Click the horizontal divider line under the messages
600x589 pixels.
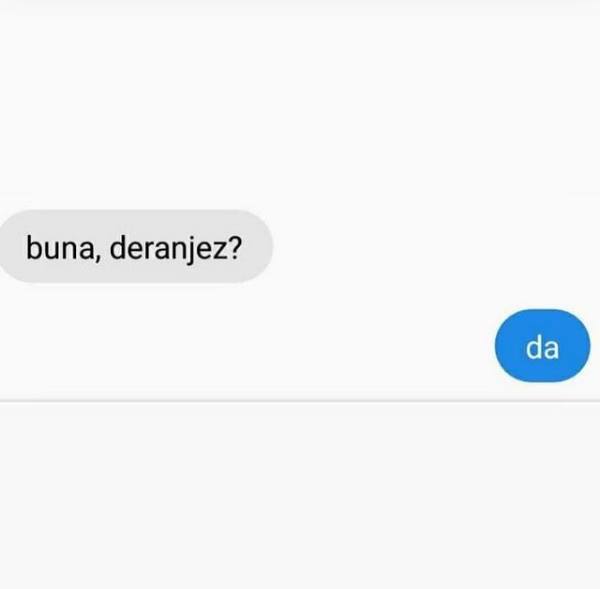point(300,401)
